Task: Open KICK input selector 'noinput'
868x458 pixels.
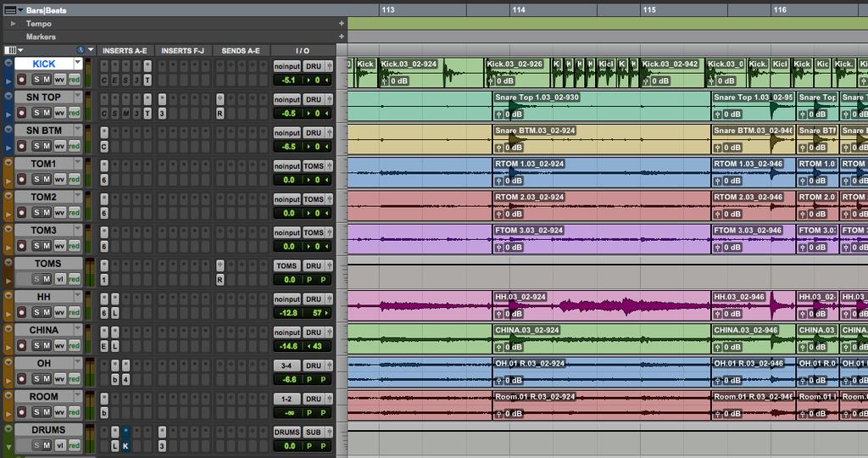Action: (x=287, y=66)
